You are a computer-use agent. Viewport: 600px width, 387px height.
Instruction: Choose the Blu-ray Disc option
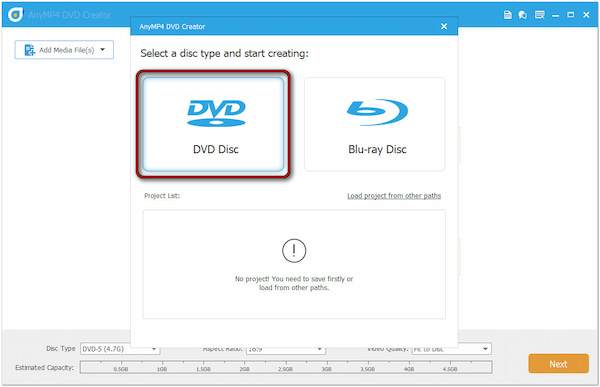[375, 124]
